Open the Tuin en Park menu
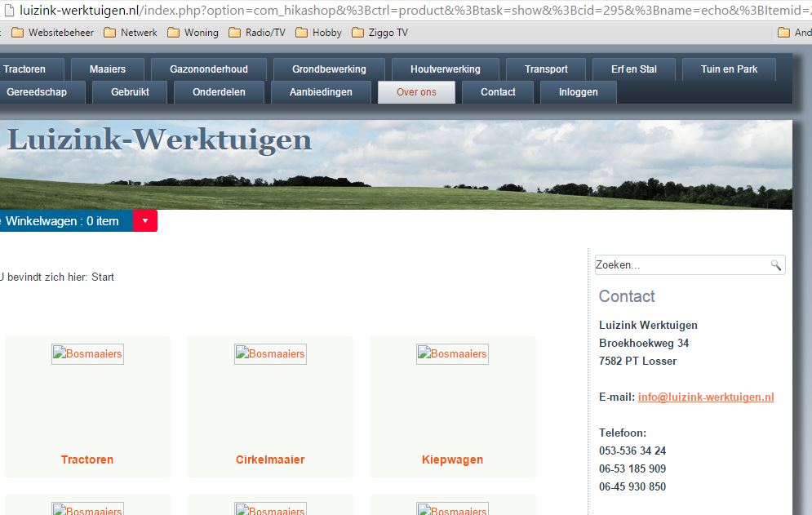The image size is (812, 515). pyautogui.click(x=729, y=69)
